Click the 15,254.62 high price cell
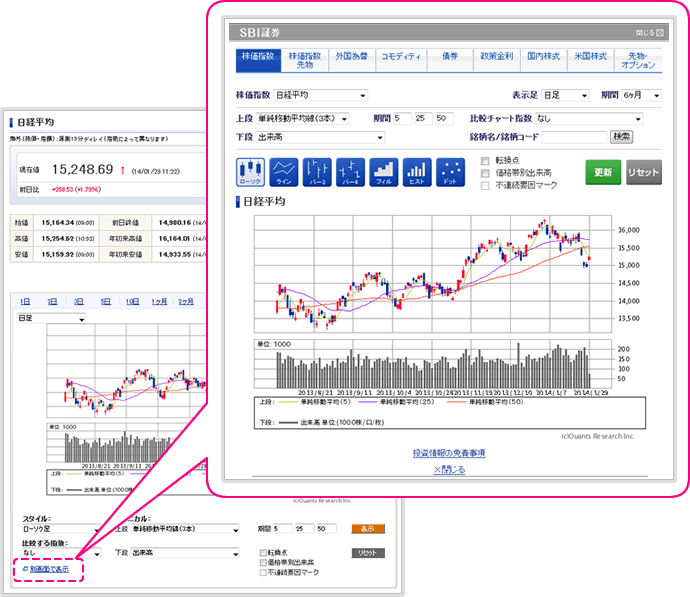 click(x=68, y=239)
